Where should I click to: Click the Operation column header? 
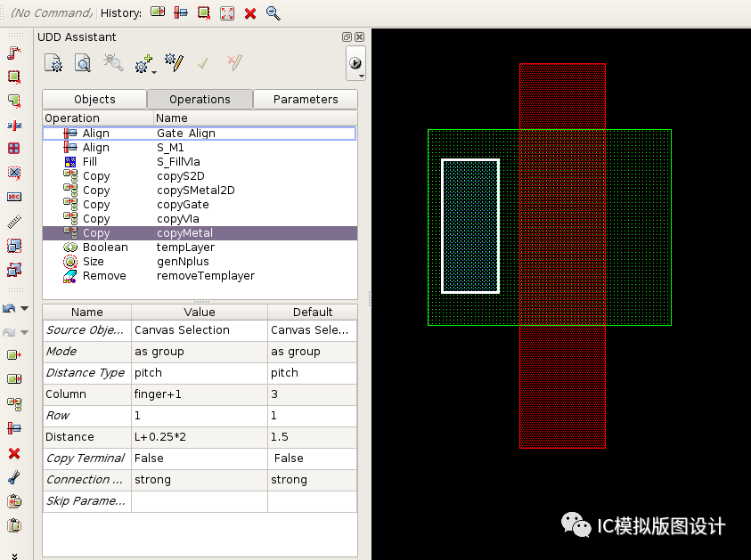(x=98, y=118)
